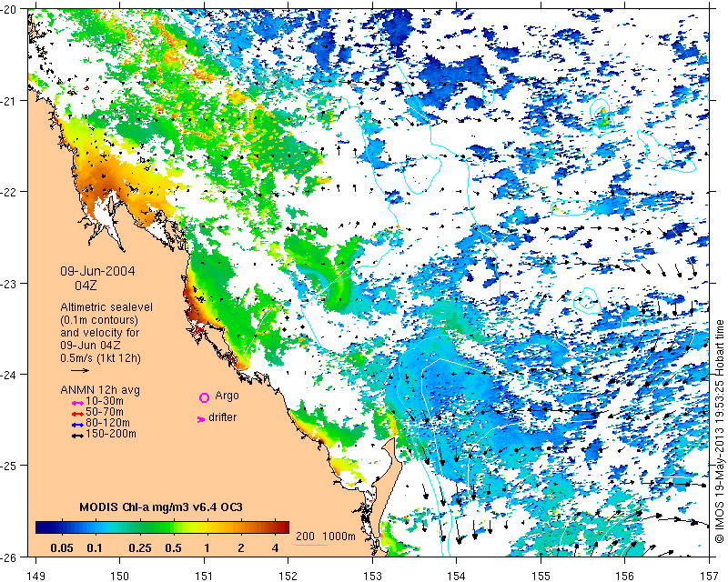Click the '156' longitude axis label

pyautogui.click(x=625, y=576)
